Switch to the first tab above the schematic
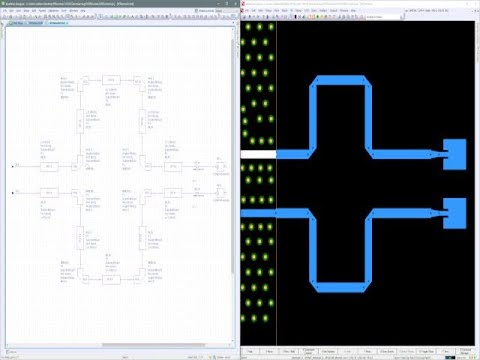The height and width of the screenshot is (360, 480). pyautogui.click(x=16, y=23)
